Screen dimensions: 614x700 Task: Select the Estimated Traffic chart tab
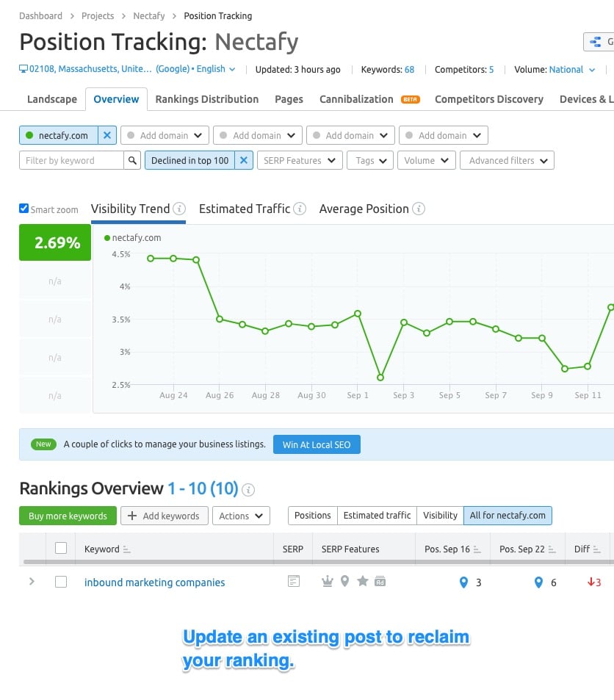(x=245, y=209)
